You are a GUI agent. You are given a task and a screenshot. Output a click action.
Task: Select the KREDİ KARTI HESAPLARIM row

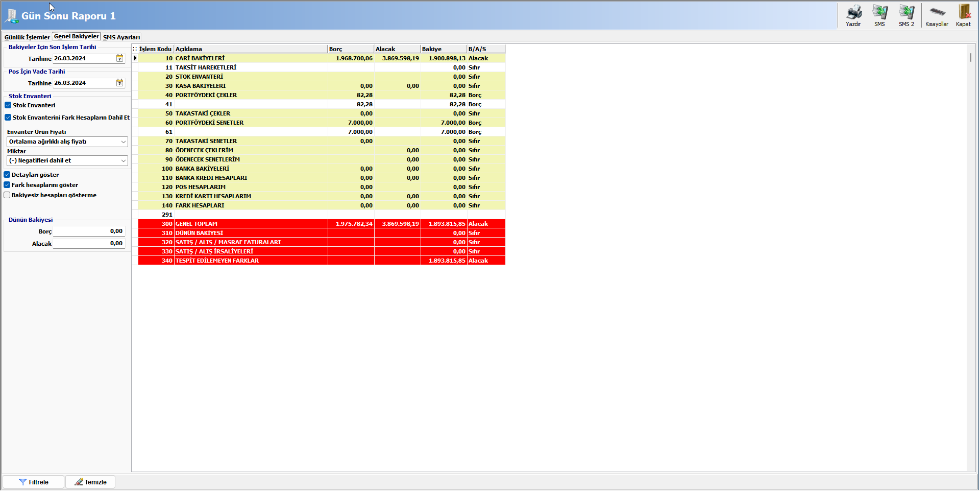click(322, 196)
